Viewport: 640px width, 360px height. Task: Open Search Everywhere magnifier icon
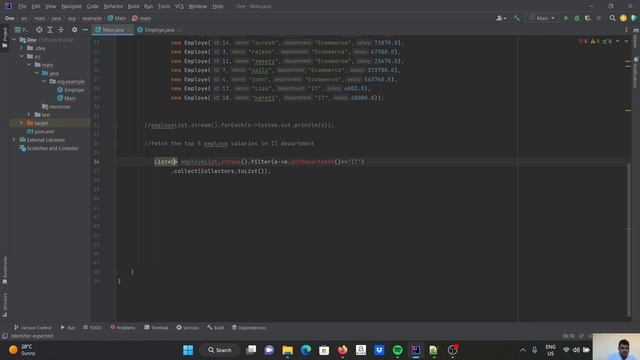(x=612, y=18)
